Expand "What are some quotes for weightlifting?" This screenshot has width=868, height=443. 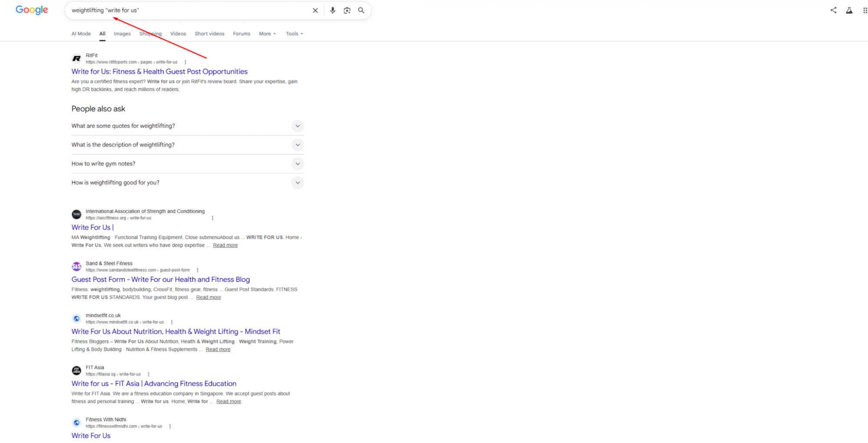(x=188, y=126)
